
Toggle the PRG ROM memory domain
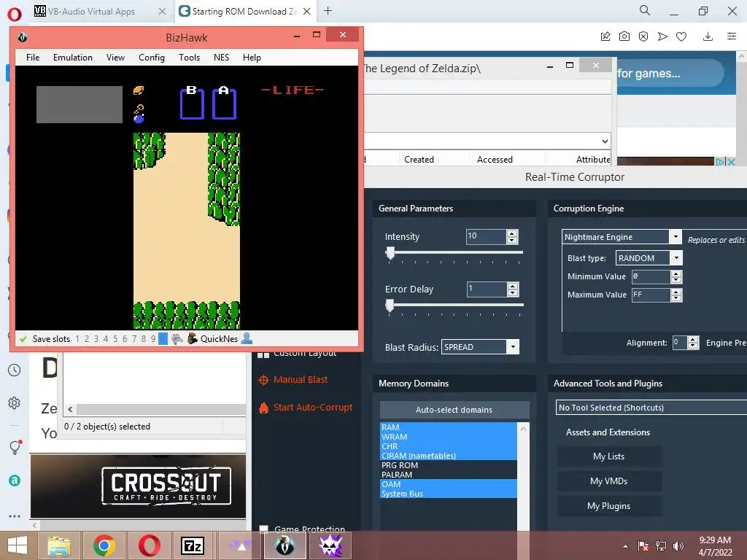pyautogui.click(x=449, y=465)
